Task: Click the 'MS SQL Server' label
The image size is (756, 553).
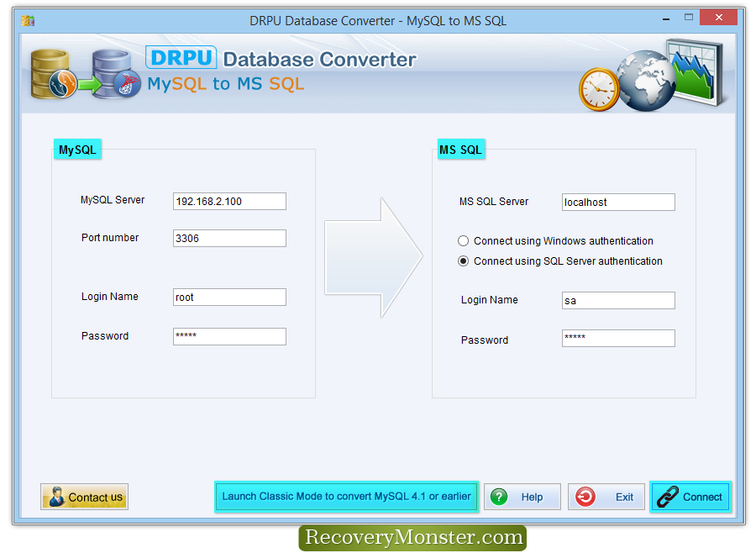Action: point(494,202)
